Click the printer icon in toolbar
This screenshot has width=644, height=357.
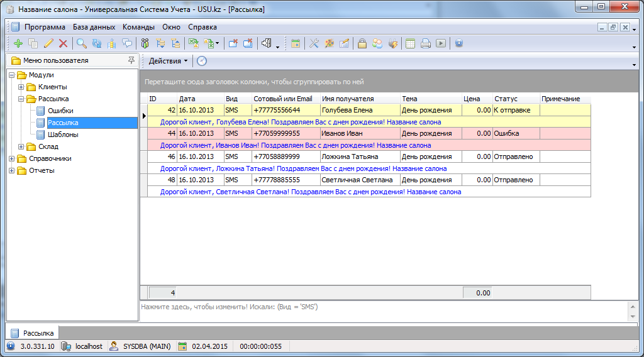[426, 43]
